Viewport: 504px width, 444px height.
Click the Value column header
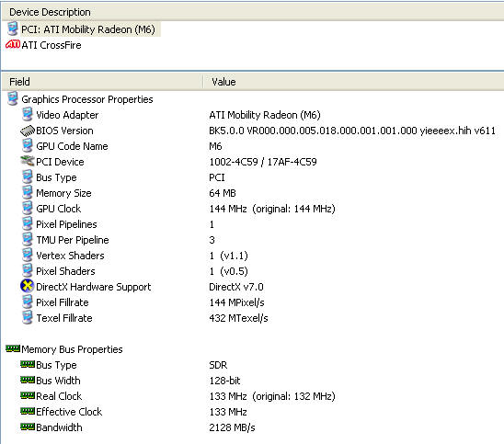pos(353,82)
